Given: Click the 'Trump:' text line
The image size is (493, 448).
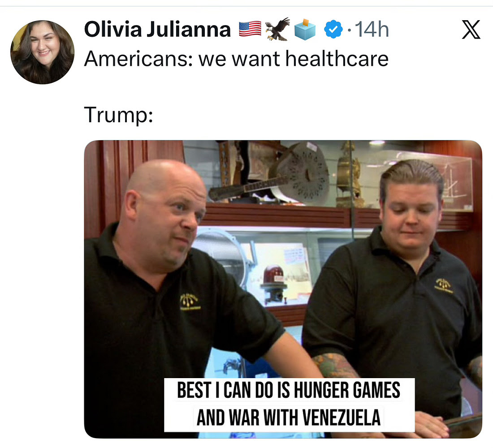Looking at the screenshot, I should 118,115.
